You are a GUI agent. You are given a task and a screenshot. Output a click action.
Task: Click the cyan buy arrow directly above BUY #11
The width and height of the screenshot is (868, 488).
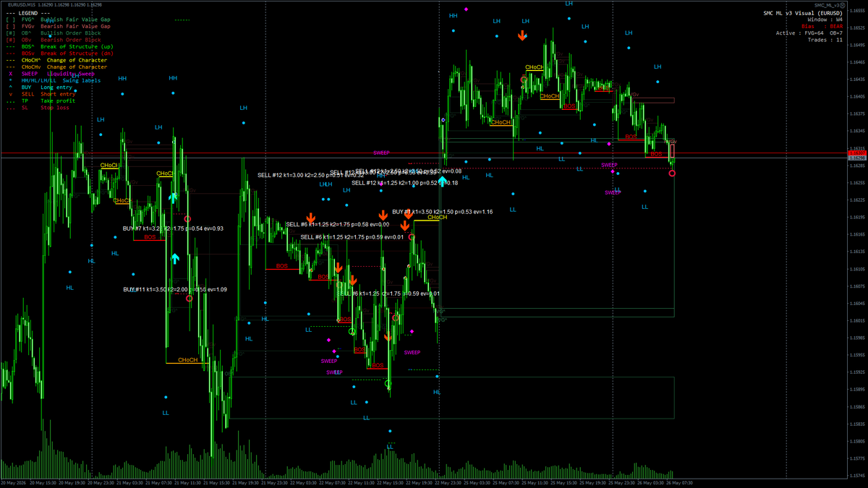point(174,258)
